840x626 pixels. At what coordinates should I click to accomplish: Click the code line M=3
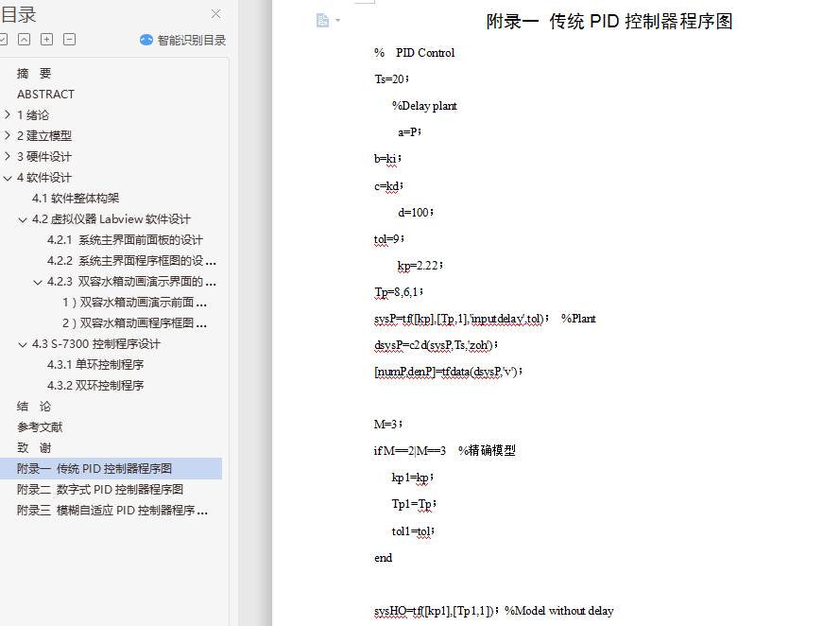click(388, 425)
